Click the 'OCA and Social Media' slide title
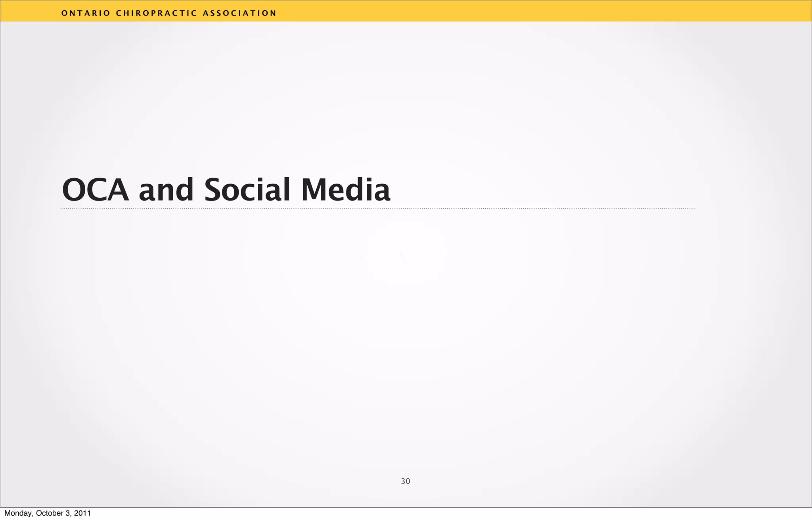812x520 pixels. click(226, 190)
